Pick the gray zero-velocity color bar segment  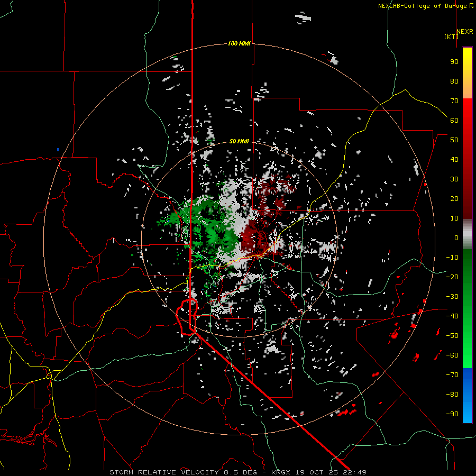point(467,234)
